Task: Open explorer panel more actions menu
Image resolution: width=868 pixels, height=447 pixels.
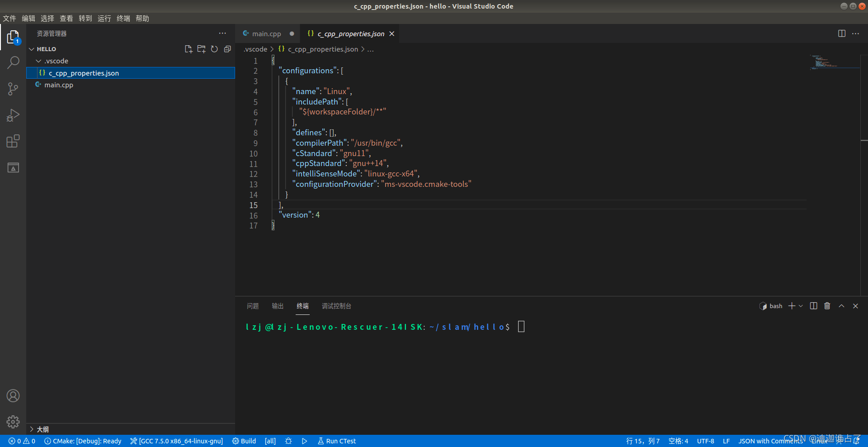Action: pyautogui.click(x=222, y=33)
